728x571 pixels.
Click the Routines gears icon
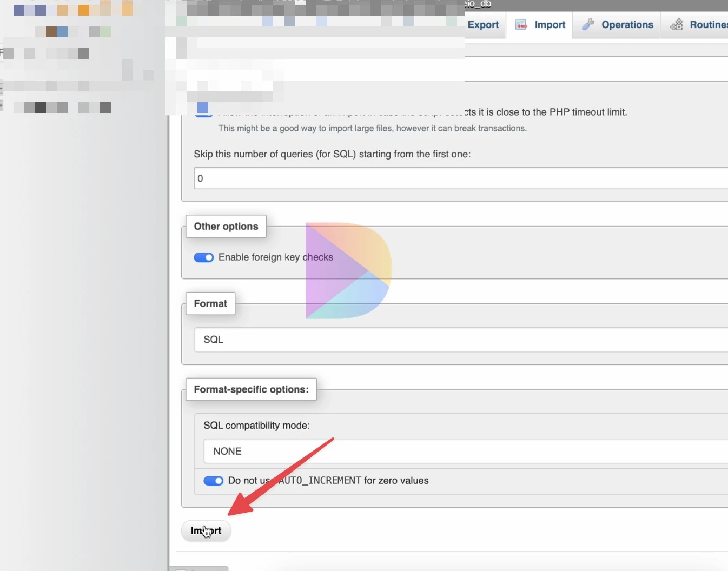click(x=676, y=25)
